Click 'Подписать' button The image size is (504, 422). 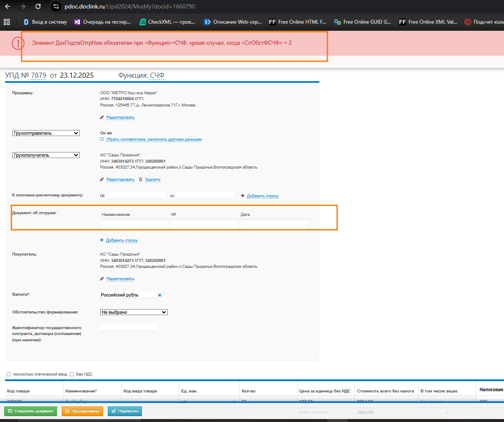(x=125, y=411)
